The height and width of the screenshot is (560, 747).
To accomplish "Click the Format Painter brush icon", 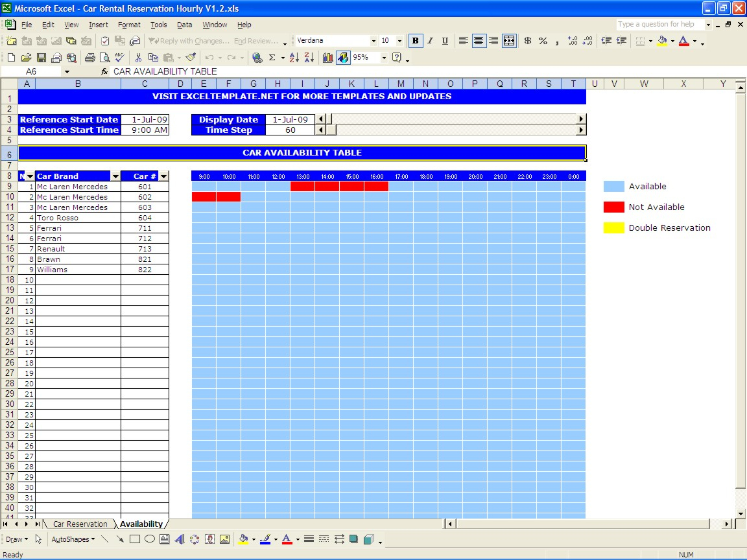I will (x=190, y=58).
